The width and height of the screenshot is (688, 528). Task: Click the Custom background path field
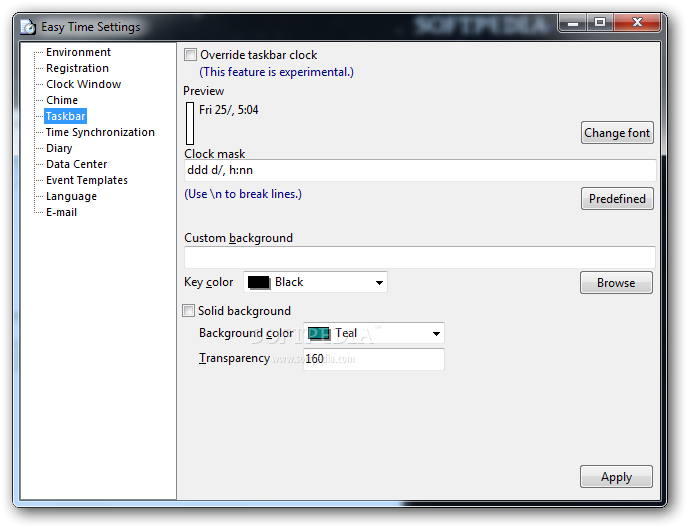[420, 257]
